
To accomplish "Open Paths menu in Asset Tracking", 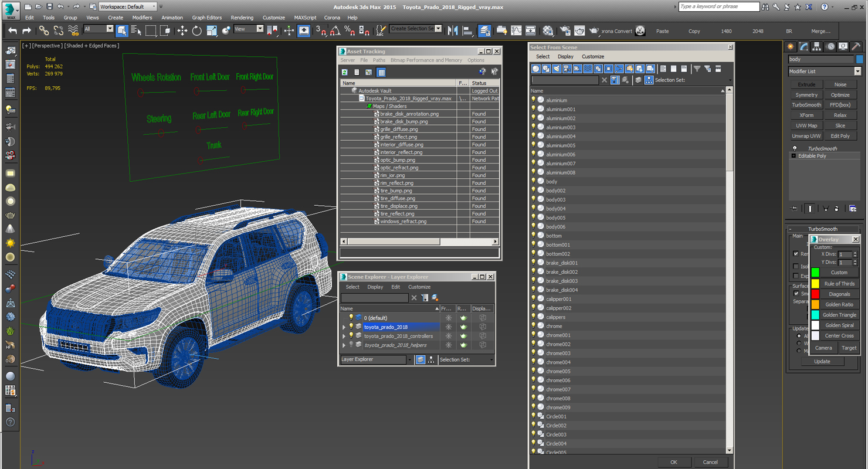I will (x=379, y=60).
